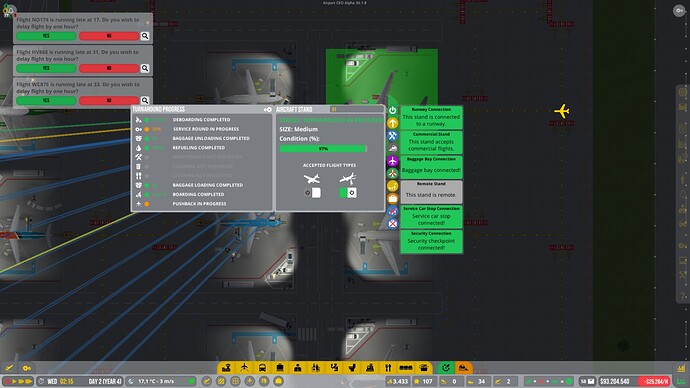Locate flight NO174 with the magnifier button
This screenshot has height=388, width=690.
[x=145, y=36]
